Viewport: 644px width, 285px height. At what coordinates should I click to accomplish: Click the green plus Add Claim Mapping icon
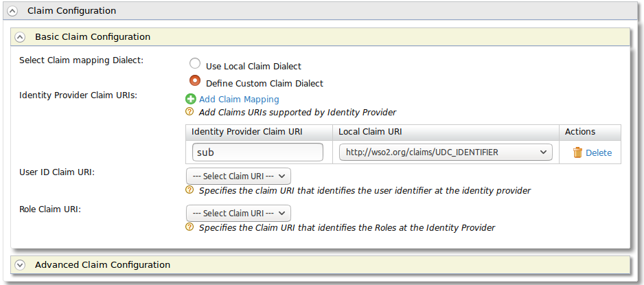click(191, 99)
